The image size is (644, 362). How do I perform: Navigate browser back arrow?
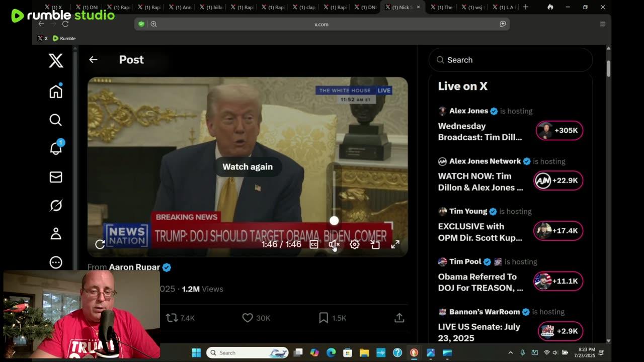(x=41, y=24)
